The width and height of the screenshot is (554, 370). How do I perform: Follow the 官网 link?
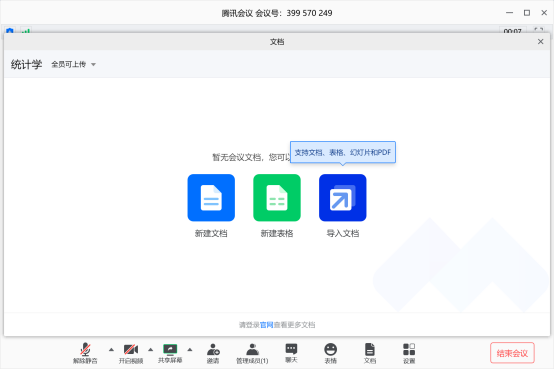tap(266, 325)
